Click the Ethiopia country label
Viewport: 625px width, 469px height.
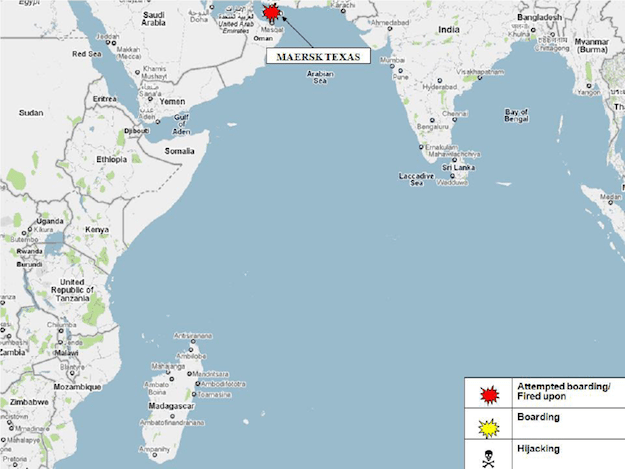pyautogui.click(x=112, y=159)
